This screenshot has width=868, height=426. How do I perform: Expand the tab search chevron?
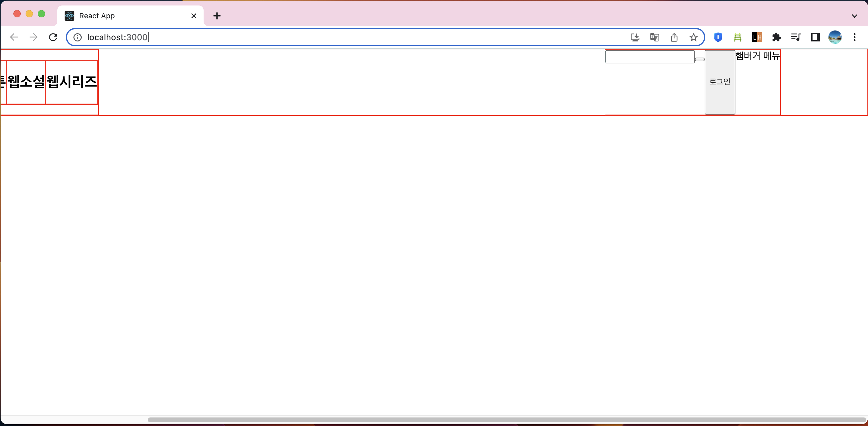tap(855, 16)
